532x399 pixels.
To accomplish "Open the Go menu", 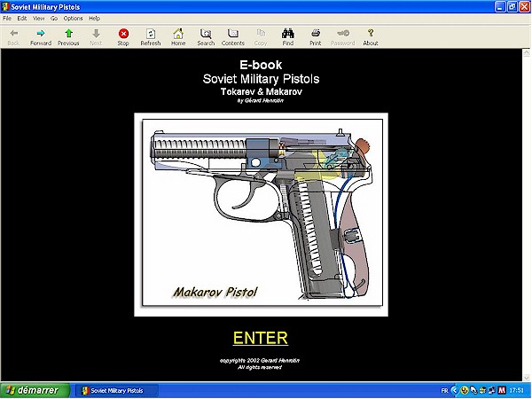I will point(54,19).
